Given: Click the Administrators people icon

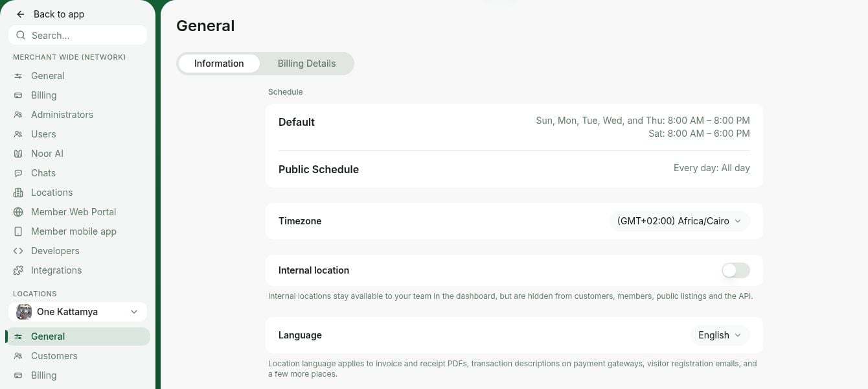Looking at the screenshot, I should [18, 115].
